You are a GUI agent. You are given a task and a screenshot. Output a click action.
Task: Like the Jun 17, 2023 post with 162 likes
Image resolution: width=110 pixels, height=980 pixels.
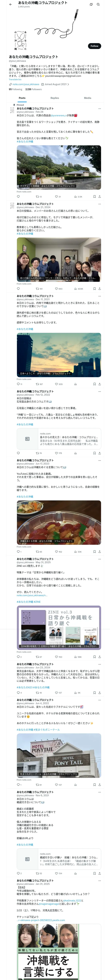(x=58, y=552)
